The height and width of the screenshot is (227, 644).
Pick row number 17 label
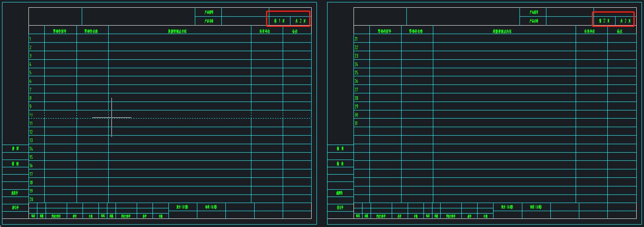coord(31,174)
